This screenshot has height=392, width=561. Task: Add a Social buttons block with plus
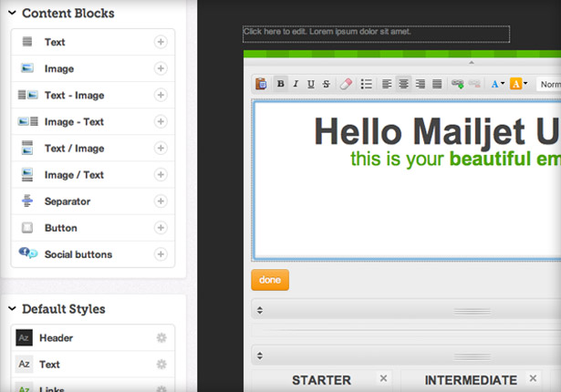click(161, 254)
